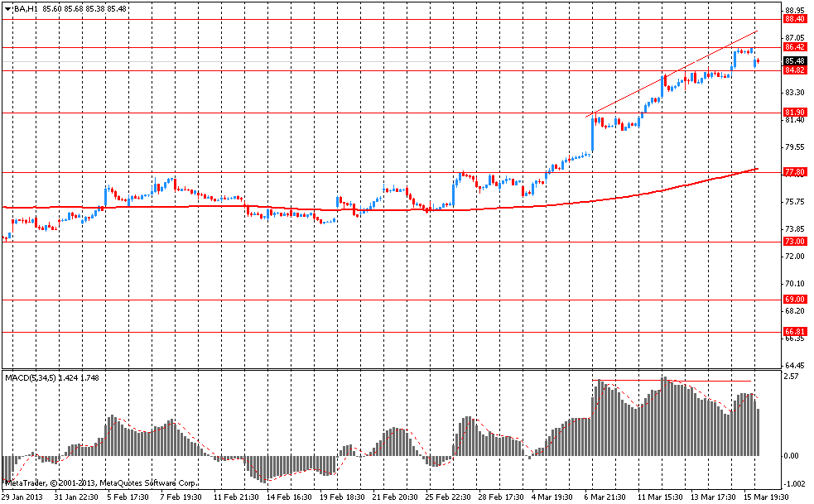The image size is (814, 504).
Task: Click the BA,H1 symbol label
Action: coord(25,9)
